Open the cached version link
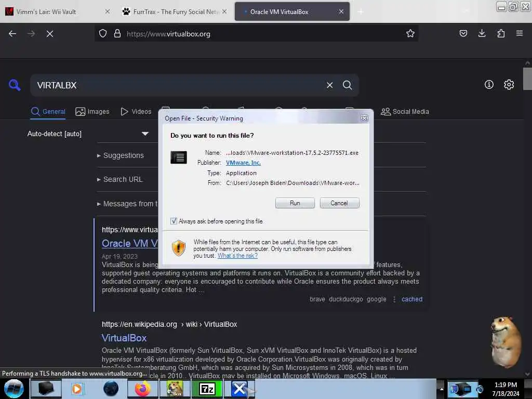This screenshot has width=532, height=399. pyautogui.click(x=412, y=299)
